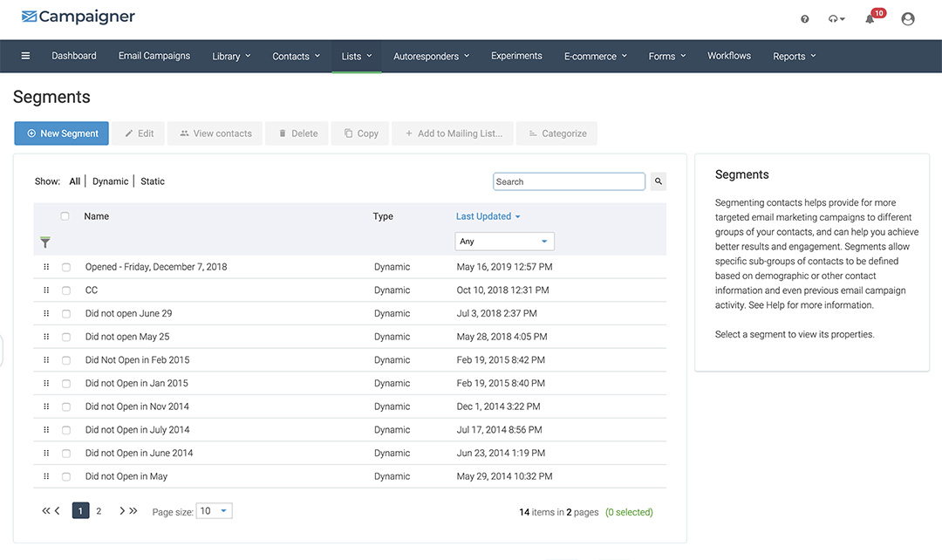The width and height of the screenshot is (942, 560).
Task: Show only Dynamic segments
Action: [x=111, y=181]
